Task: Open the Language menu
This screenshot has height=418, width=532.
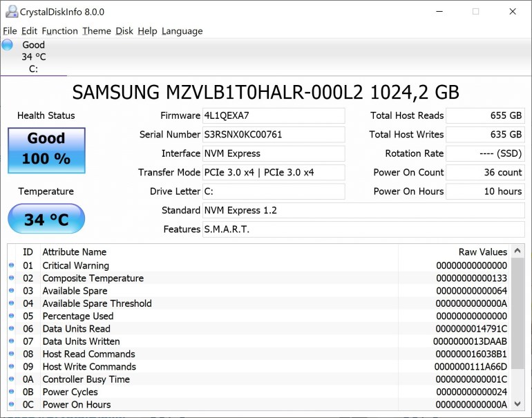Action: click(182, 31)
